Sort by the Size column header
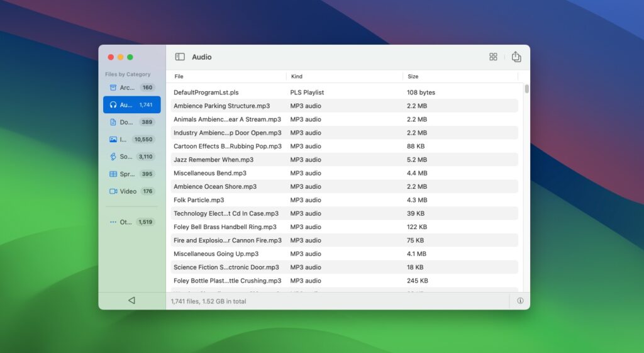Image resolution: width=644 pixels, height=353 pixels. [413, 76]
